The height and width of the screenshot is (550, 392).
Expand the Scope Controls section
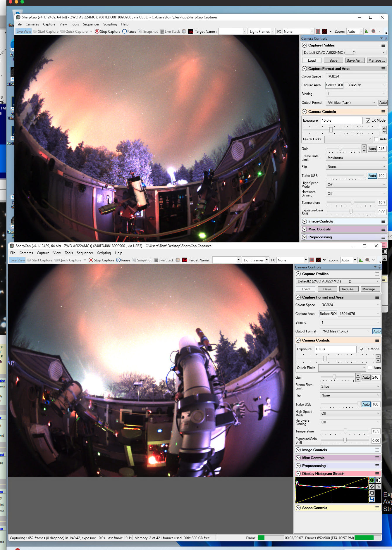pos(314,508)
